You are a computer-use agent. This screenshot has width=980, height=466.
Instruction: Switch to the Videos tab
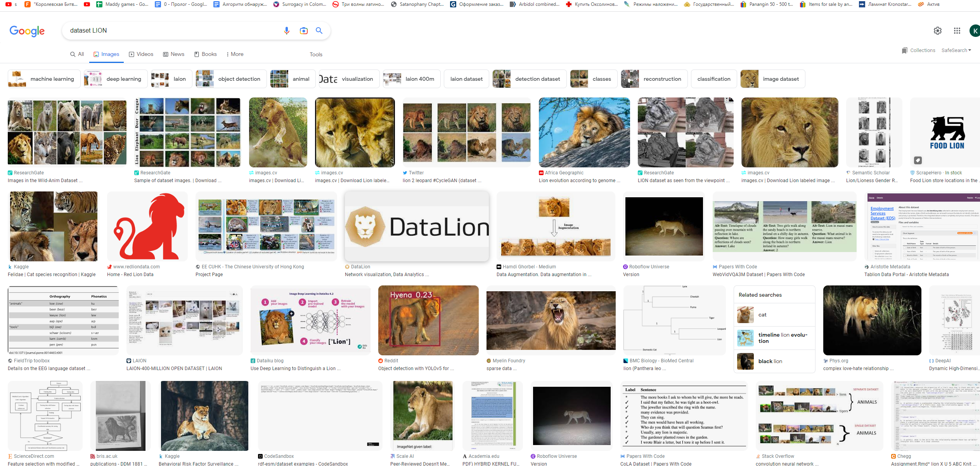click(141, 54)
